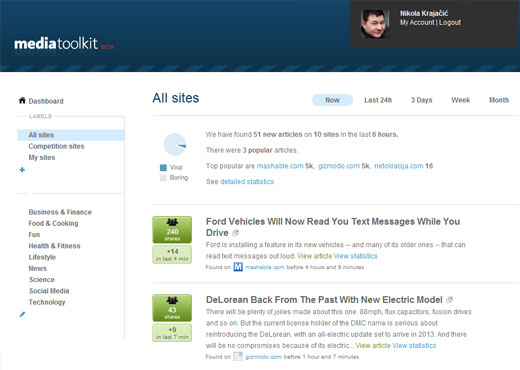Click the viral/boring pie chart
The width and height of the screenshot is (520, 370).
point(175,144)
